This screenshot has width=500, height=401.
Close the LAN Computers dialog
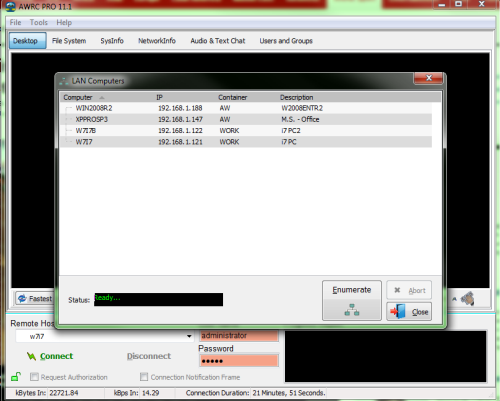[429, 78]
